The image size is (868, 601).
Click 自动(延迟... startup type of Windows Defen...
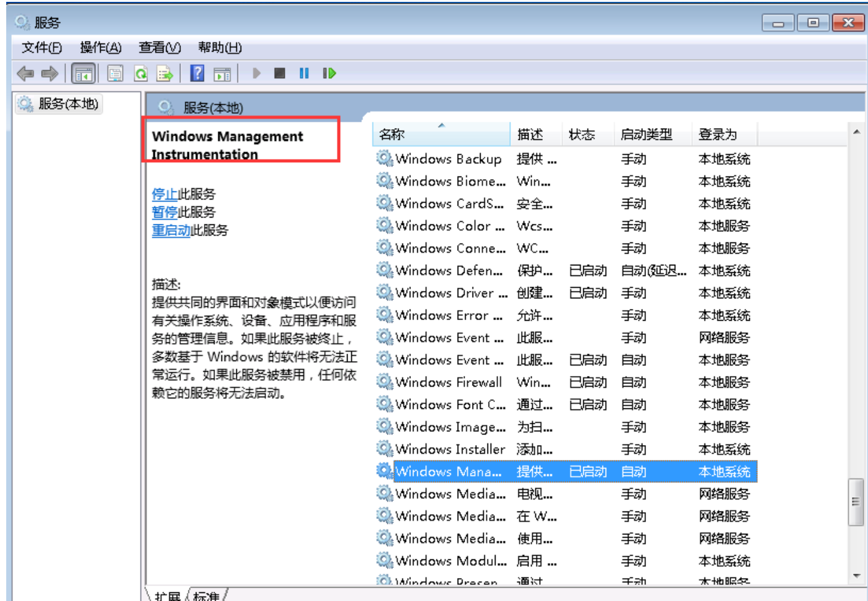(x=653, y=271)
